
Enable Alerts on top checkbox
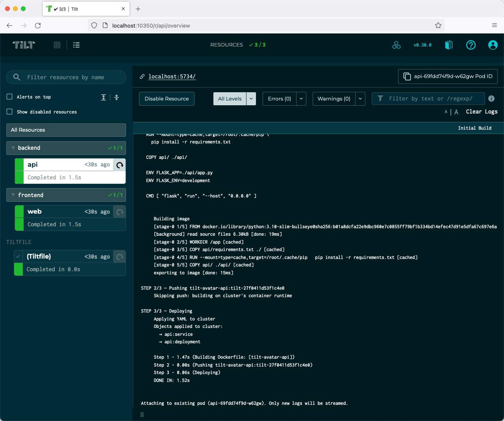click(x=10, y=97)
